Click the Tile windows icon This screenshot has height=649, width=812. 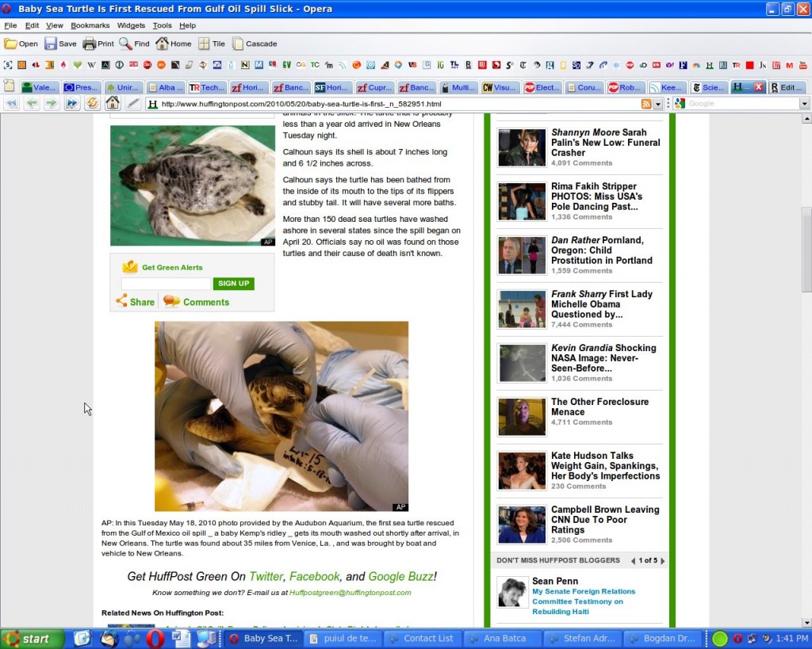click(204, 44)
